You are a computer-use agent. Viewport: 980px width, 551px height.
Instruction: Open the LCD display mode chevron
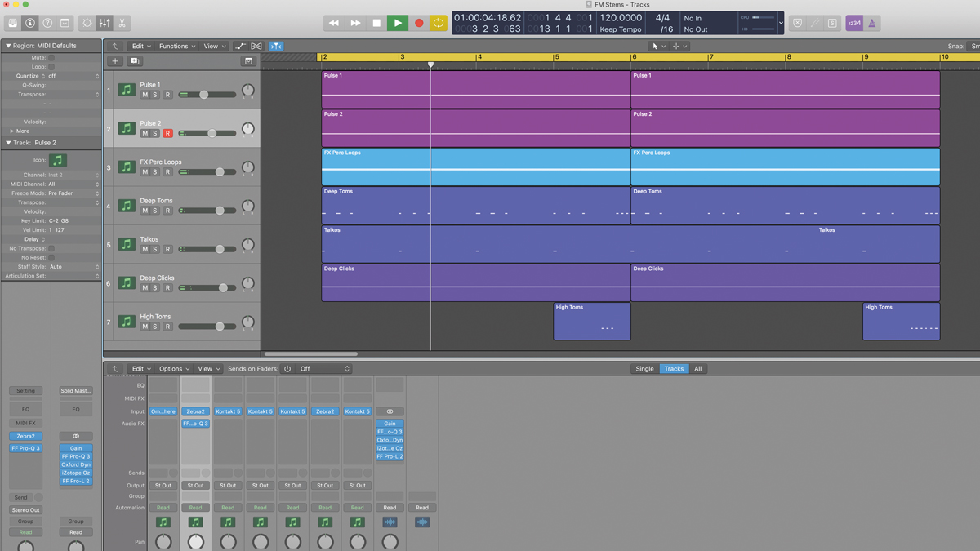[x=781, y=24]
